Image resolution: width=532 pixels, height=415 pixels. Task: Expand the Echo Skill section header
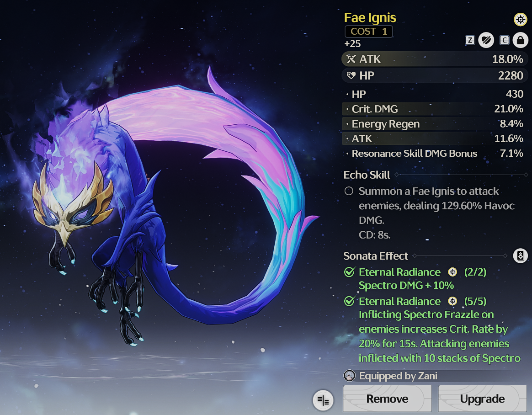[367, 175]
